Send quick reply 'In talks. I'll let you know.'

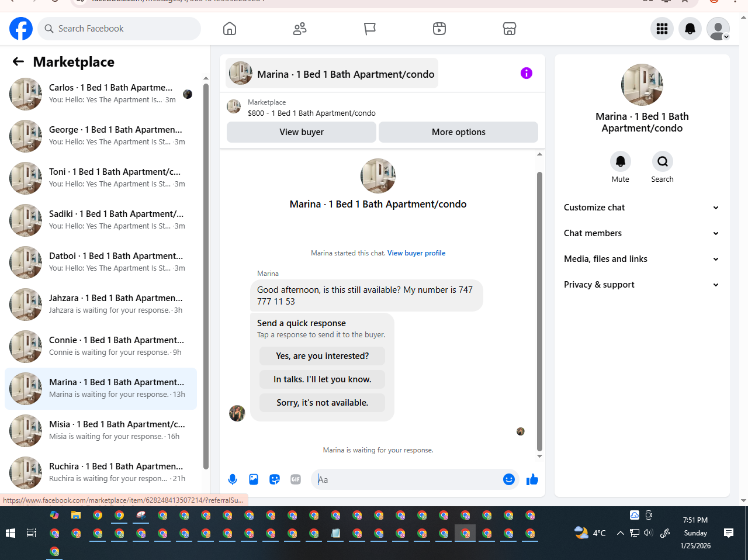point(323,379)
